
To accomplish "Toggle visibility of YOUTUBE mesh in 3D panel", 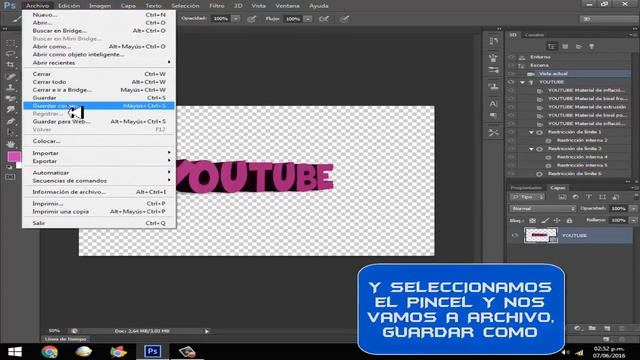I will (511, 82).
